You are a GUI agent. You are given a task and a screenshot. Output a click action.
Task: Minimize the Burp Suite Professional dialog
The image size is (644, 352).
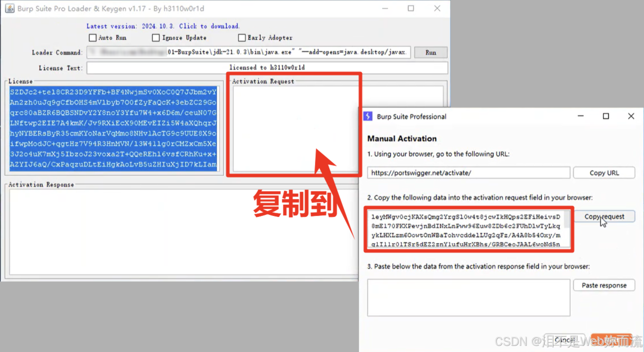coord(580,116)
